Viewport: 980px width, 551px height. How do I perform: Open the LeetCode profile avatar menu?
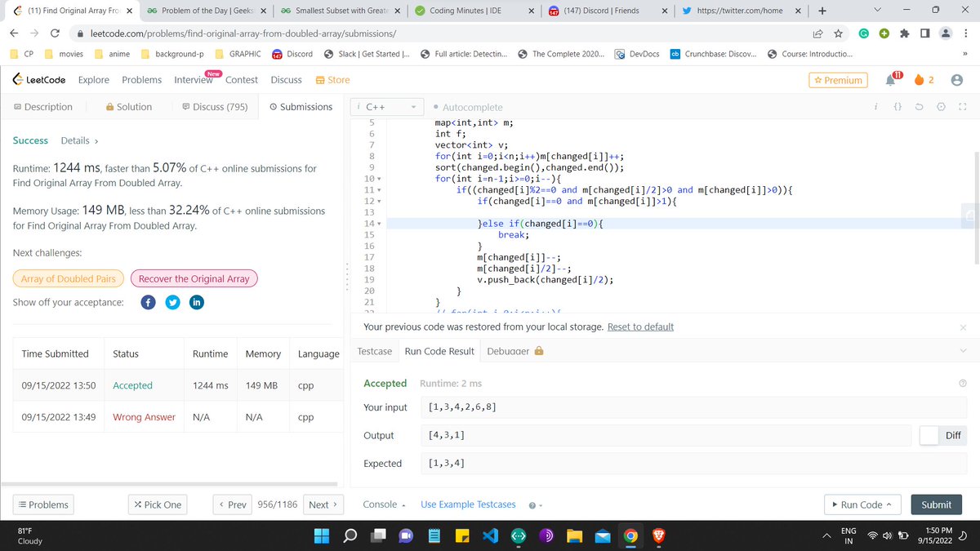tap(957, 79)
